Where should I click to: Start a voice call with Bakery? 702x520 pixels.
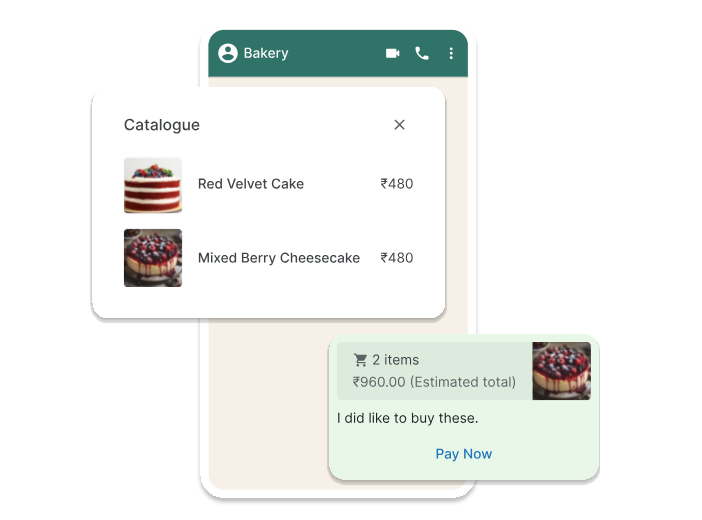pos(422,53)
